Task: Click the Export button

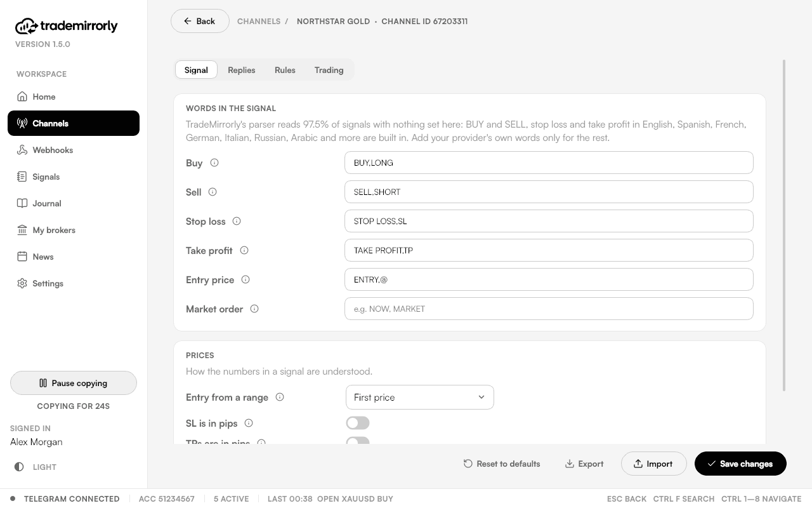Action: point(584,464)
